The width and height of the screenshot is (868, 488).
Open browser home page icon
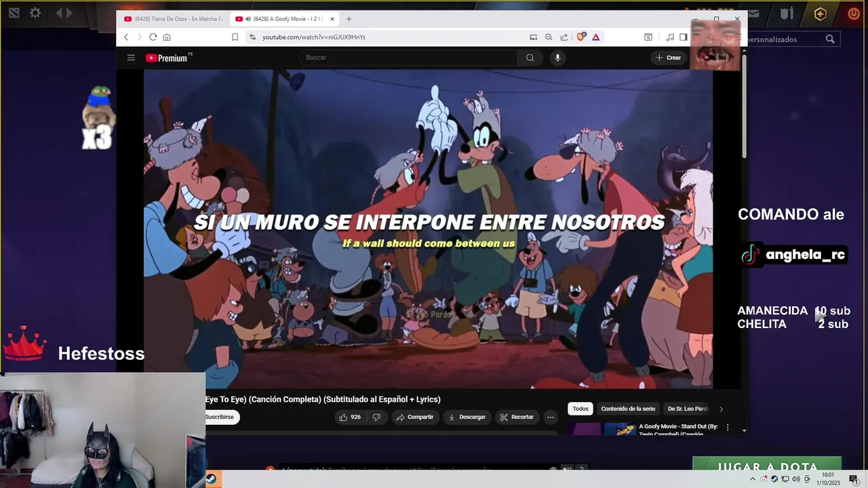point(167,37)
